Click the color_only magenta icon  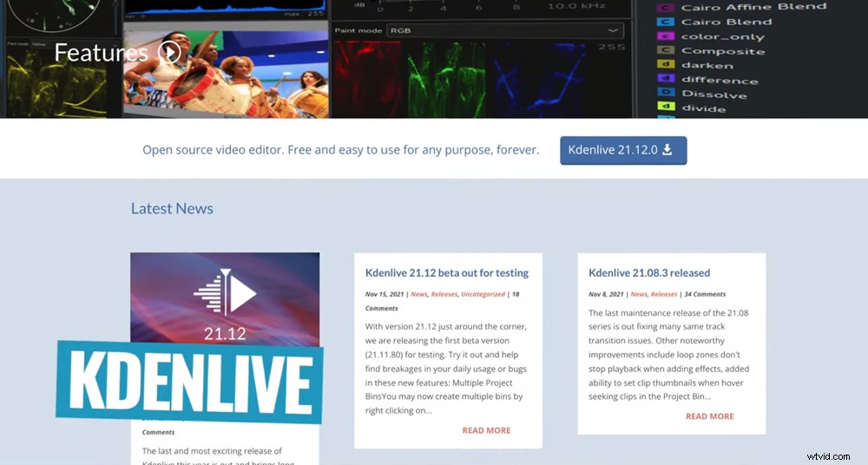[666, 36]
